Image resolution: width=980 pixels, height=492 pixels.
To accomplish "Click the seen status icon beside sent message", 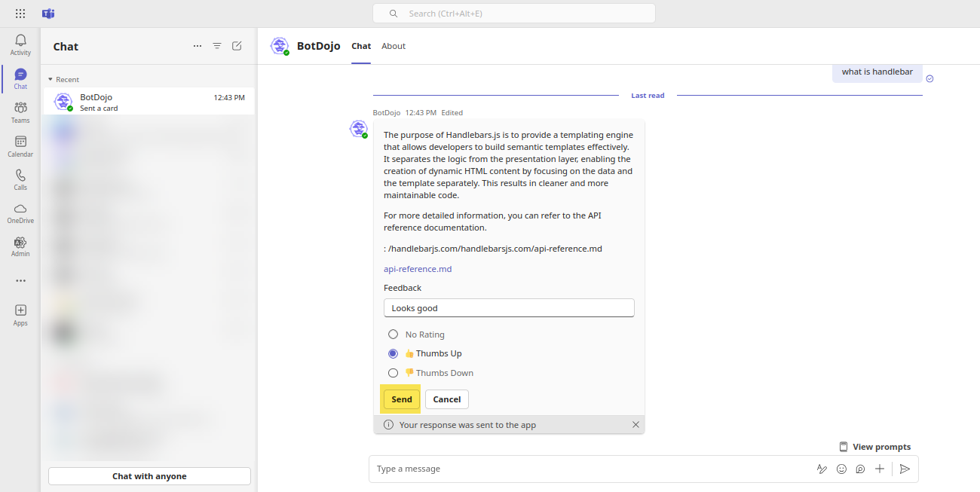I will click(929, 78).
